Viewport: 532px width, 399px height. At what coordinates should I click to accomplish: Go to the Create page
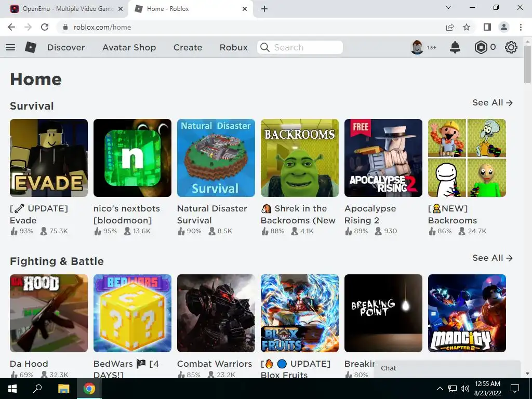pyautogui.click(x=188, y=47)
